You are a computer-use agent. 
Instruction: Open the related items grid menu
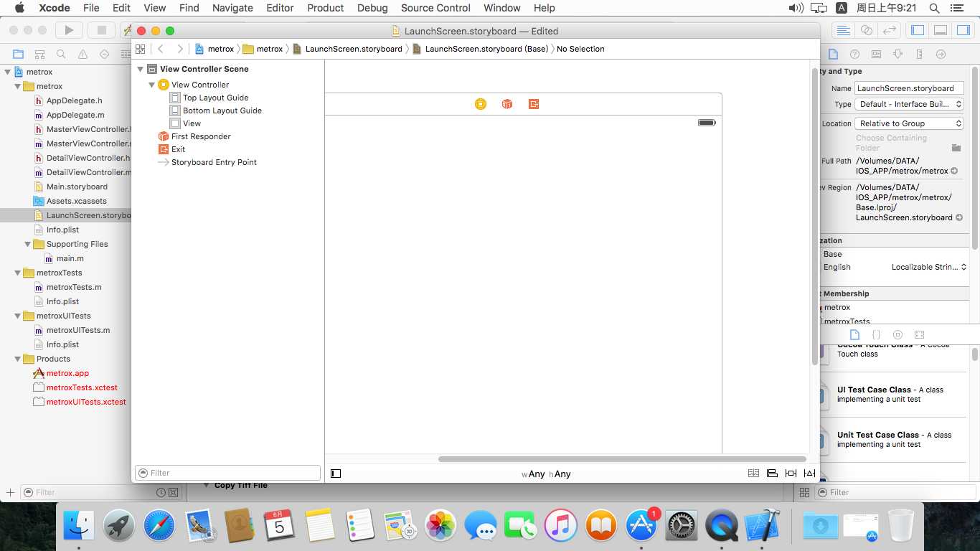coord(140,49)
